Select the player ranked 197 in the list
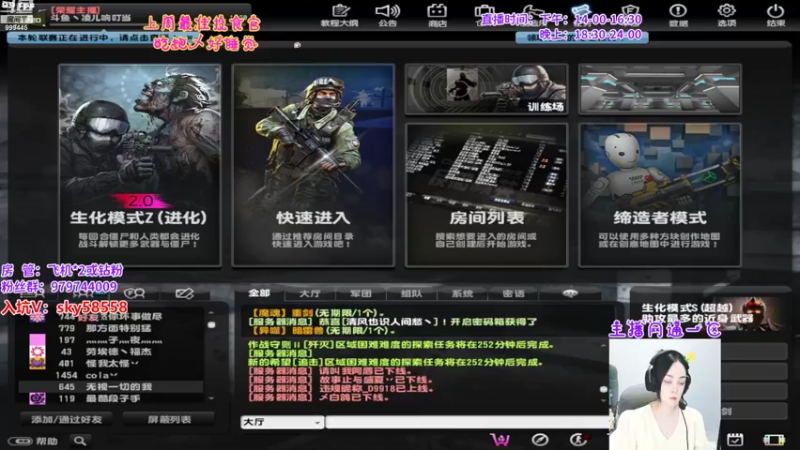The width and height of the screenshot is (800, 450). pyautogui.click(x=111, y=340)
